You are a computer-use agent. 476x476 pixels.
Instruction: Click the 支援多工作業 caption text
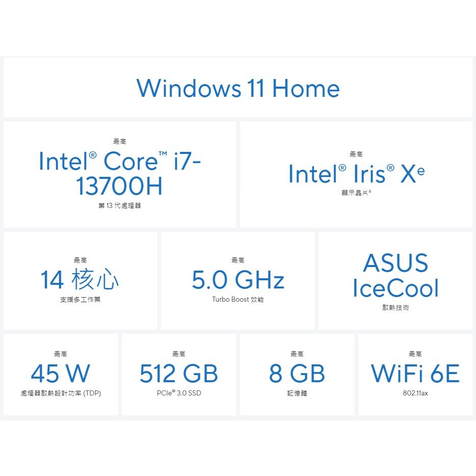[x=80, y=300]
